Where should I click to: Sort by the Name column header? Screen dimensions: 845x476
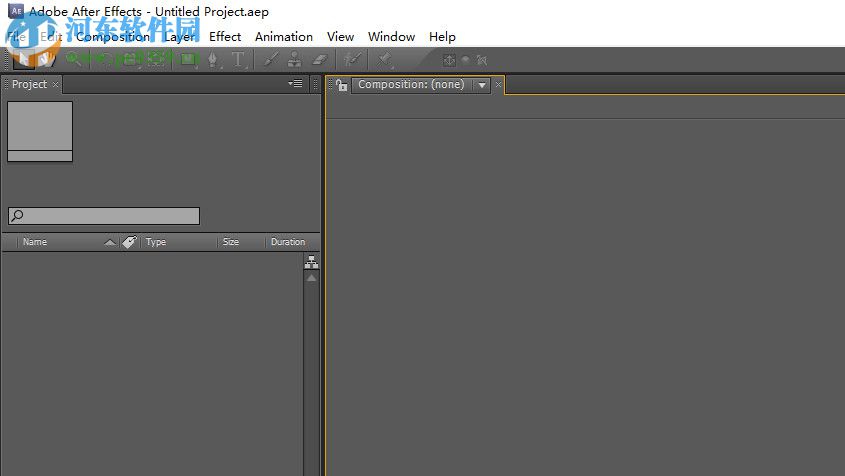tap(35, 242)
